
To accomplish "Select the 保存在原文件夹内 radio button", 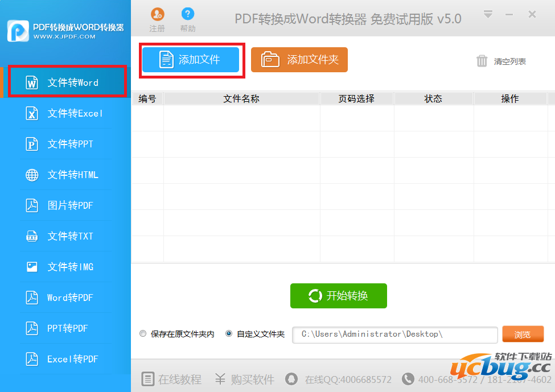I will (x=143, y=333).
